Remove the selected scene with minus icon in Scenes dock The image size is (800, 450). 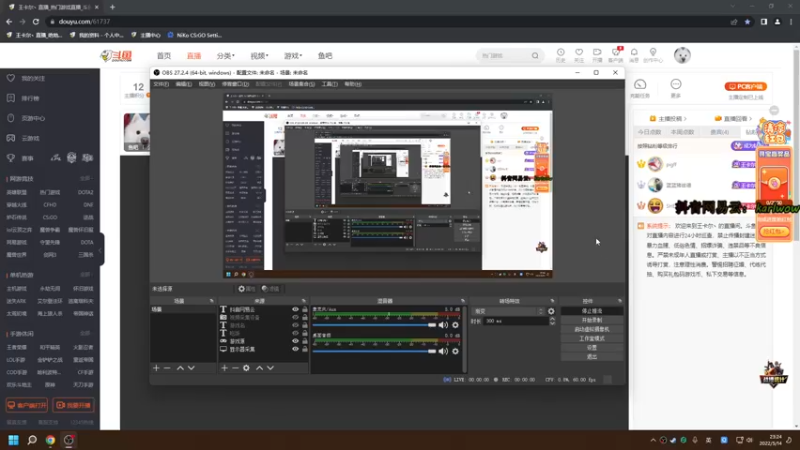tap(167, 368)
